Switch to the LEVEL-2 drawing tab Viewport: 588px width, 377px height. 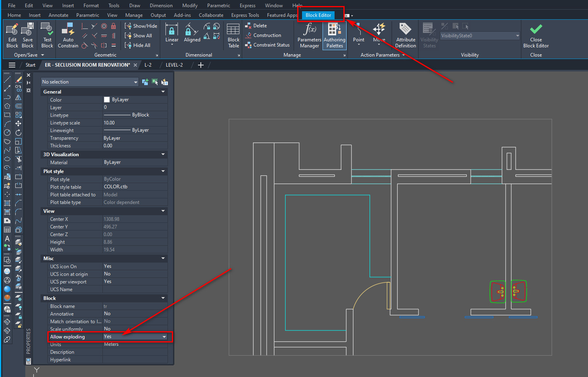pos(174,65)
